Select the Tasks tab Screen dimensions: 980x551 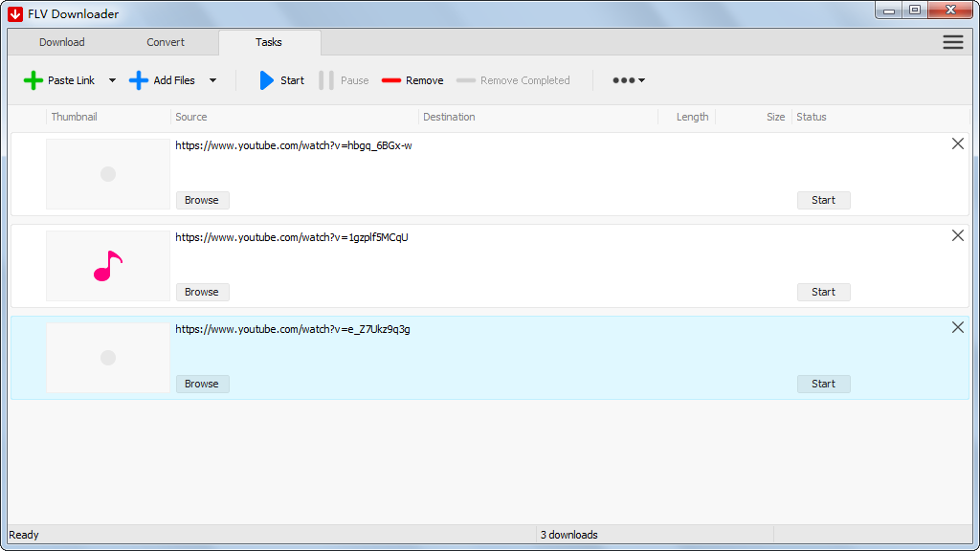[269, 42]
